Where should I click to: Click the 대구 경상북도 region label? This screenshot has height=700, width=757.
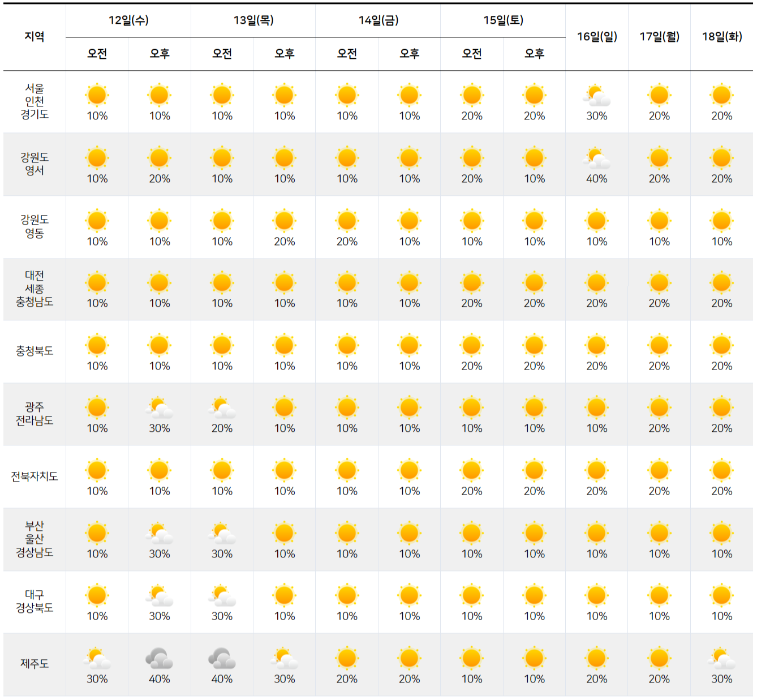35,602
